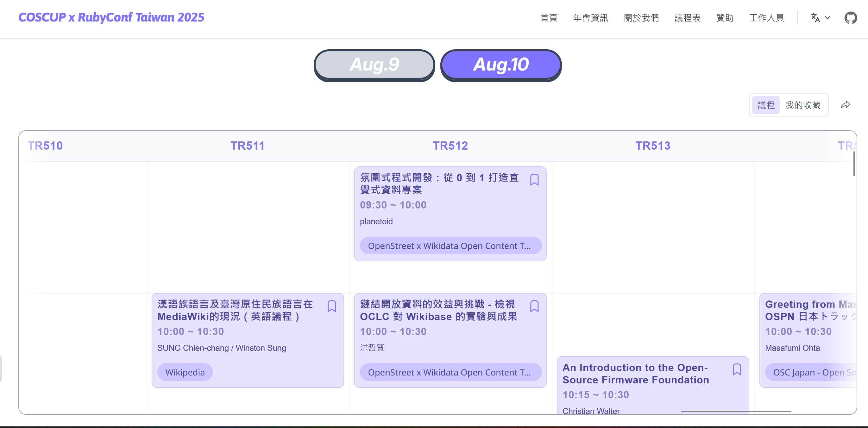Click the language translate icon
Screen dimensions: 868x428
[x=815, y=18]
